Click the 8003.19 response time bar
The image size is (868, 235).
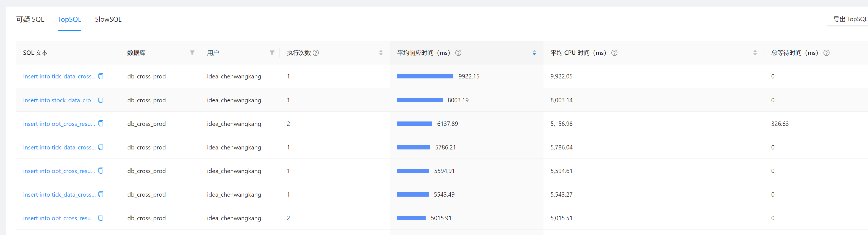[420, 100]
